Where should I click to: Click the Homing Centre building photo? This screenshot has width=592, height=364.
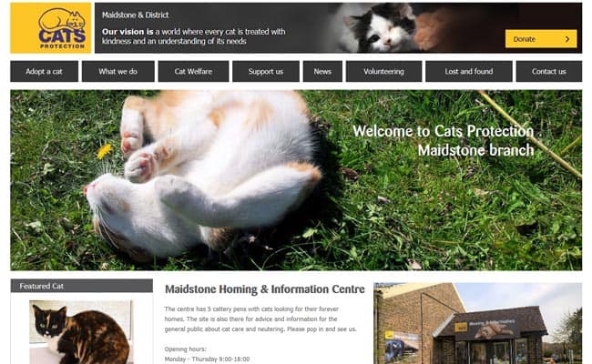[x=477, y=323]
